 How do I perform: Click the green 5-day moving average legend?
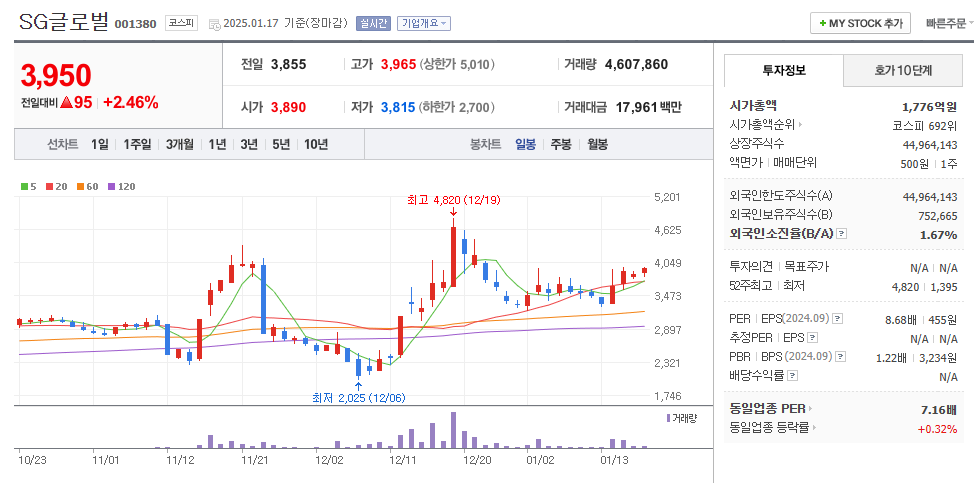tap(29, 186)
